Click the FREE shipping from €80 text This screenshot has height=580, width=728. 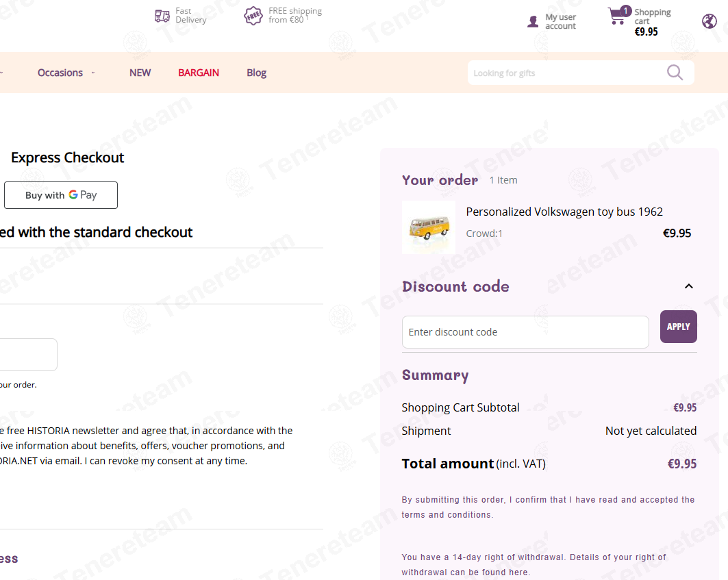[294, 15]
